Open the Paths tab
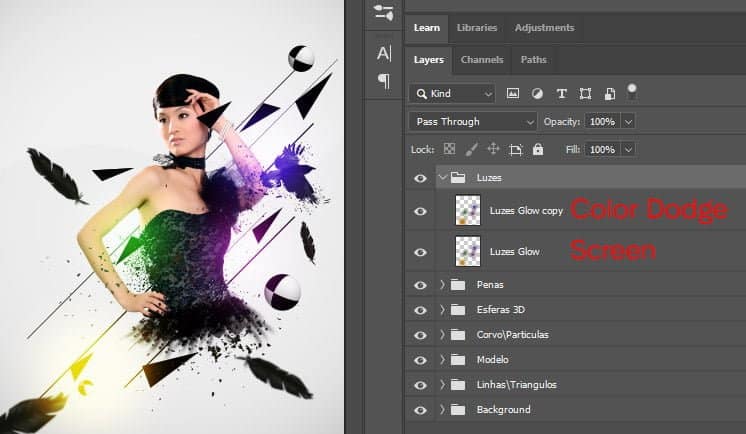 (x=533, y=60)
